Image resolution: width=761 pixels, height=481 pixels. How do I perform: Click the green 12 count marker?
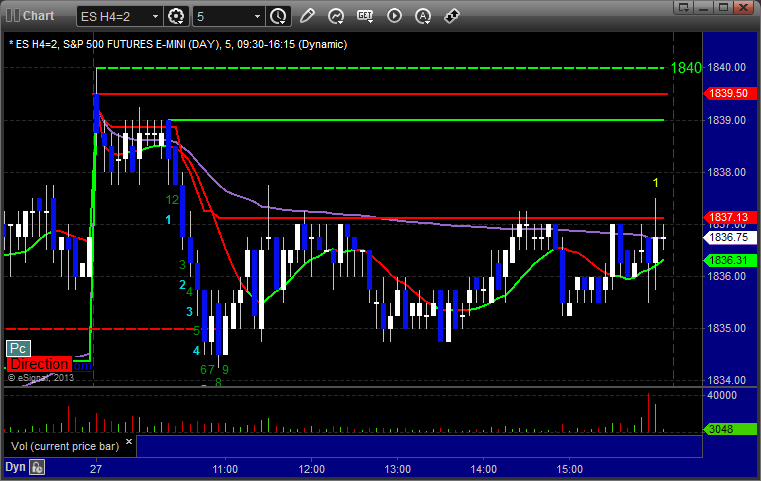[x=172, y=199]
